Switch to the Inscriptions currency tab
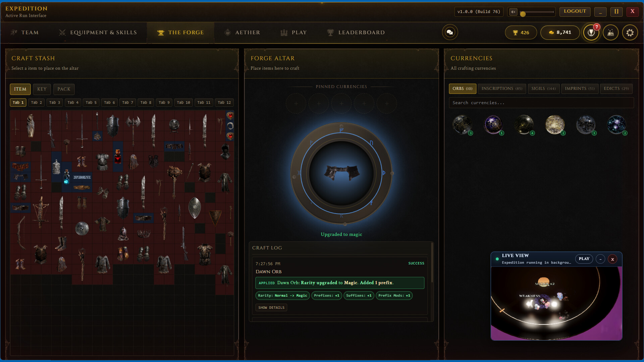 (502, 88)
